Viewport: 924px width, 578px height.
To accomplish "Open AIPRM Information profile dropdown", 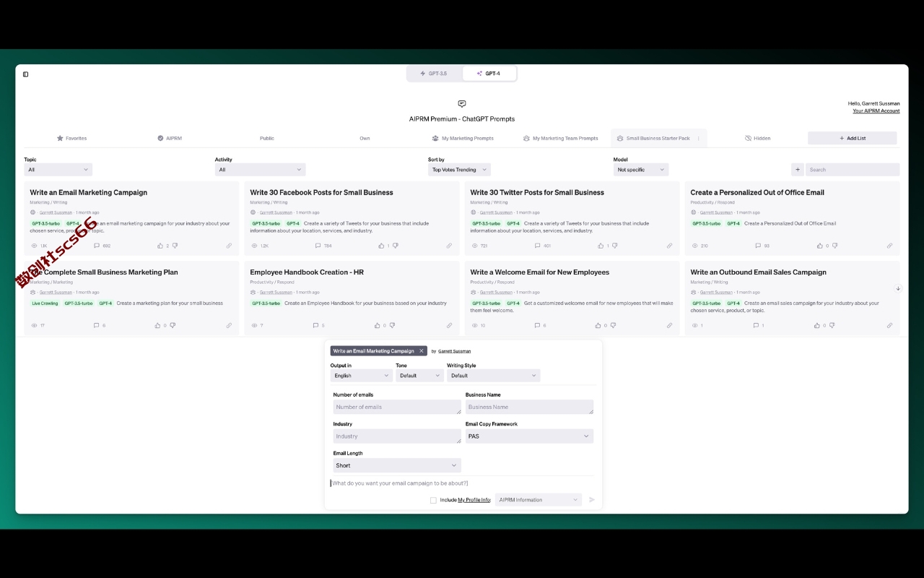I will [x=539, y=500].
